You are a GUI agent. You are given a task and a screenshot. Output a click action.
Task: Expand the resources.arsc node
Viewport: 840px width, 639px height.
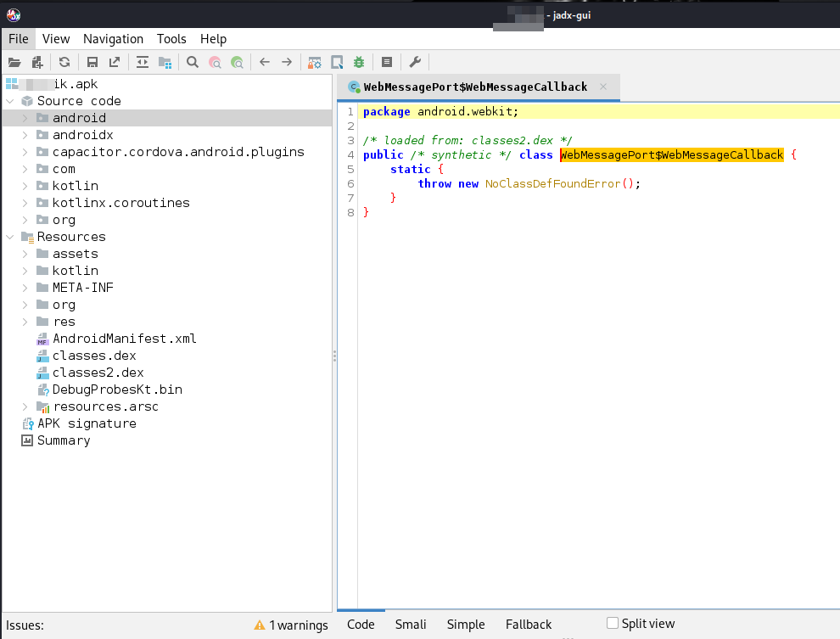25,406
